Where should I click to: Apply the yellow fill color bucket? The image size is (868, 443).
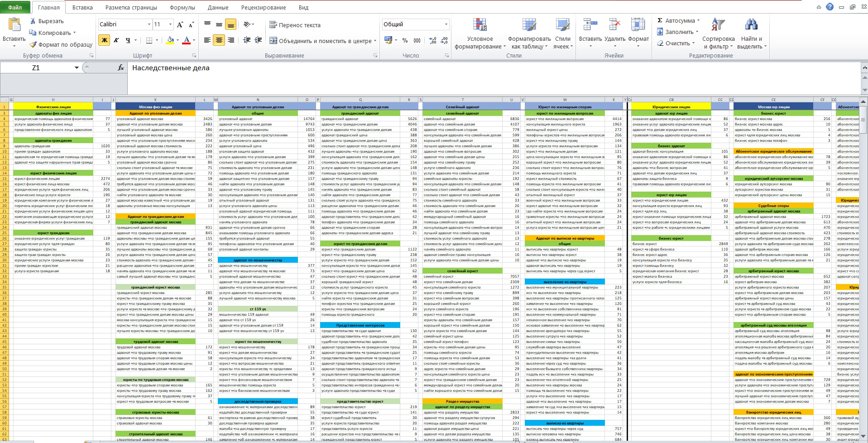pos(170,40)
